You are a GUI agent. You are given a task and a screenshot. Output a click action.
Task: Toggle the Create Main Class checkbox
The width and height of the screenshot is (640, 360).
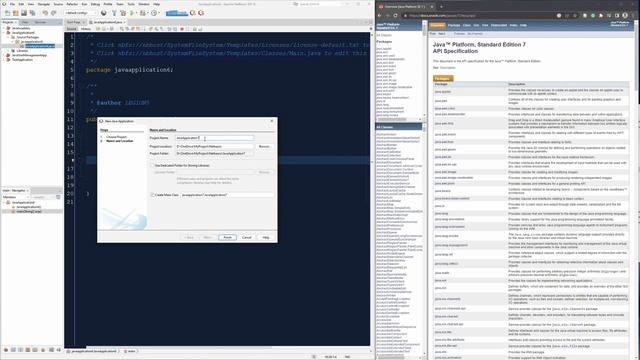tap(152, 195)
